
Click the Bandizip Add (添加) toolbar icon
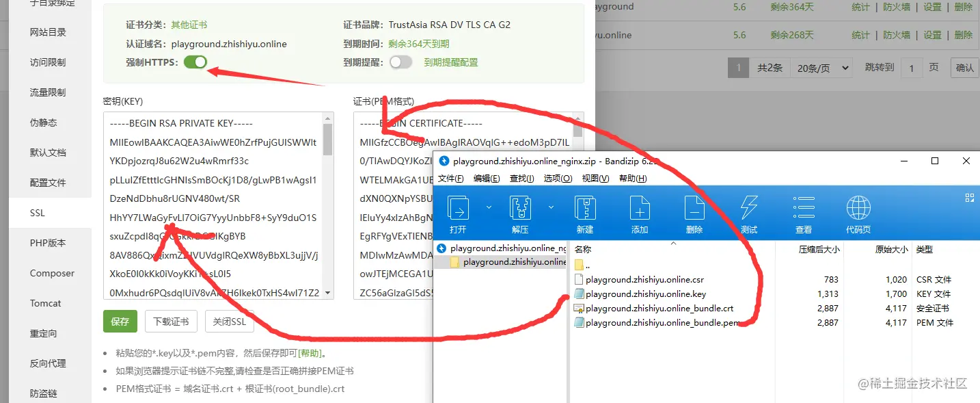[x=640, y=207]
